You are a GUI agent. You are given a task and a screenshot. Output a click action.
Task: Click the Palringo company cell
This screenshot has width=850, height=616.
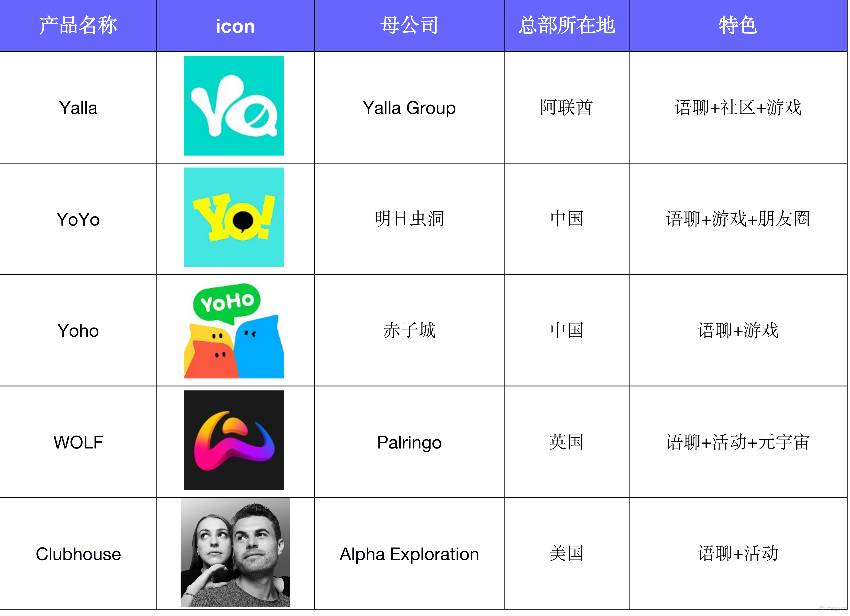pyautogui.click(x=409, y=442)
